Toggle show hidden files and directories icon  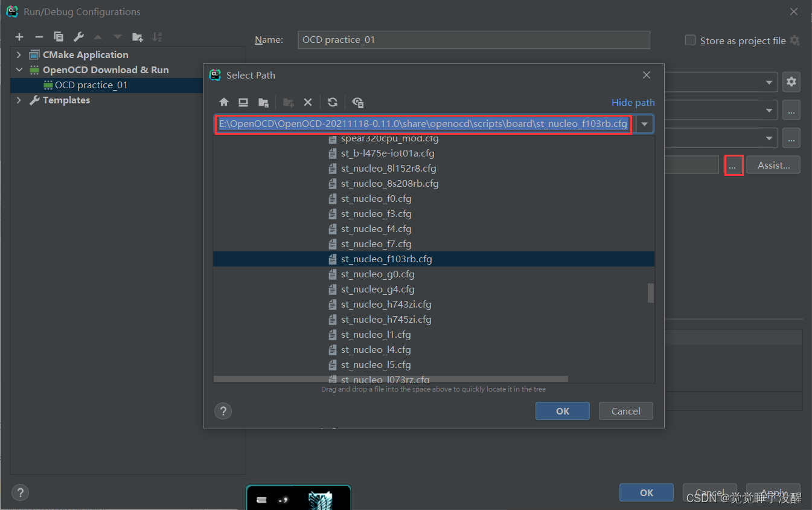click(358, 102)
